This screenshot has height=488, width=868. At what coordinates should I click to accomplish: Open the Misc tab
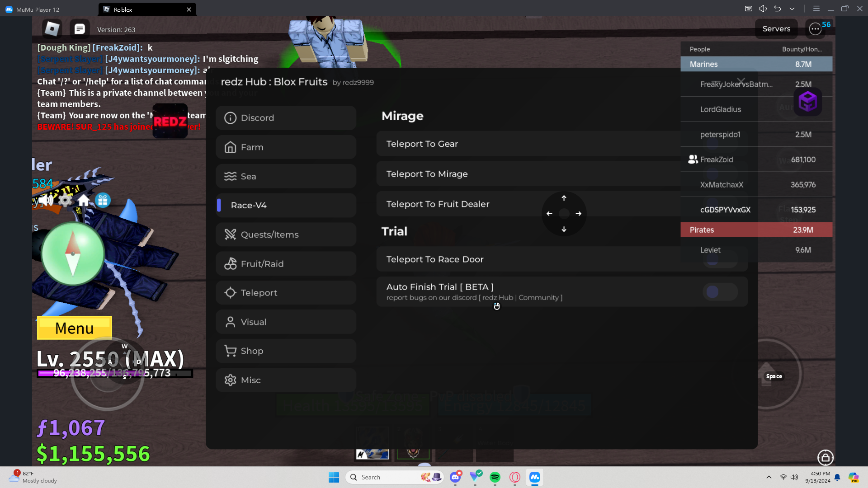[x=286, y=380]
